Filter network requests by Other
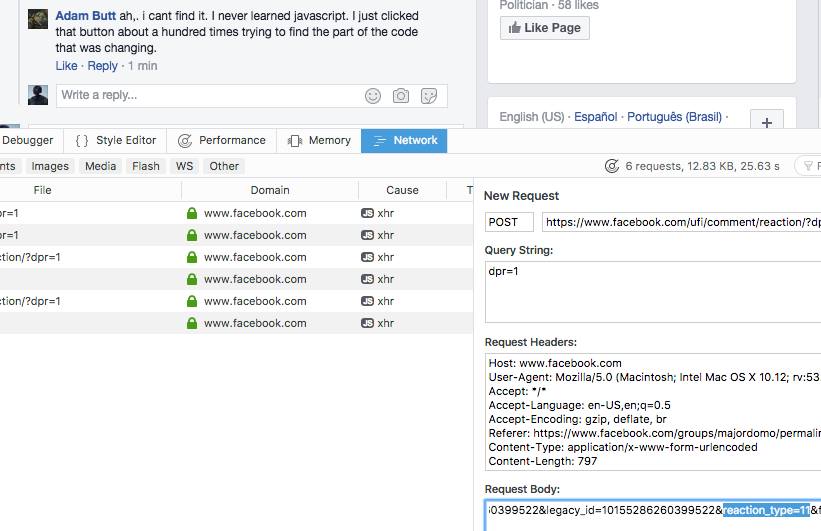Viewport: 821px width, 531px height. click(224, 166)
